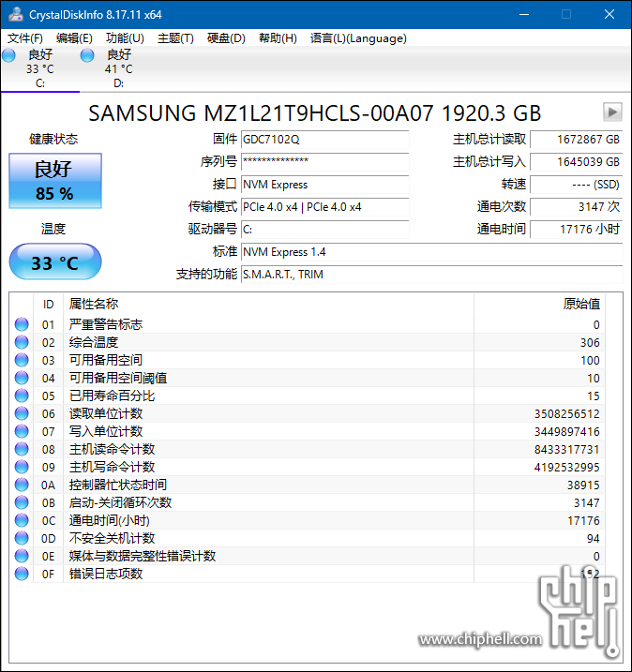Click the 原始值 column header
Screen dimensions: 632x672
(x=539, y=305)
